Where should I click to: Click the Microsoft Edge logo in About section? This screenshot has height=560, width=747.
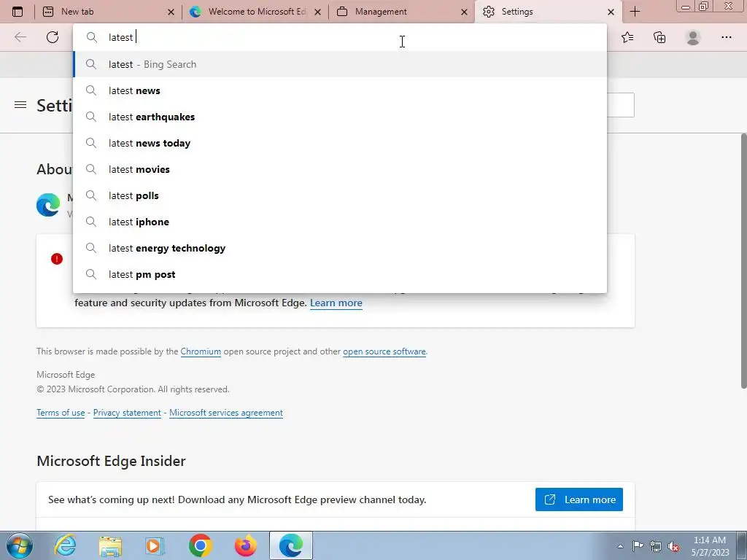tap(48, 205)
